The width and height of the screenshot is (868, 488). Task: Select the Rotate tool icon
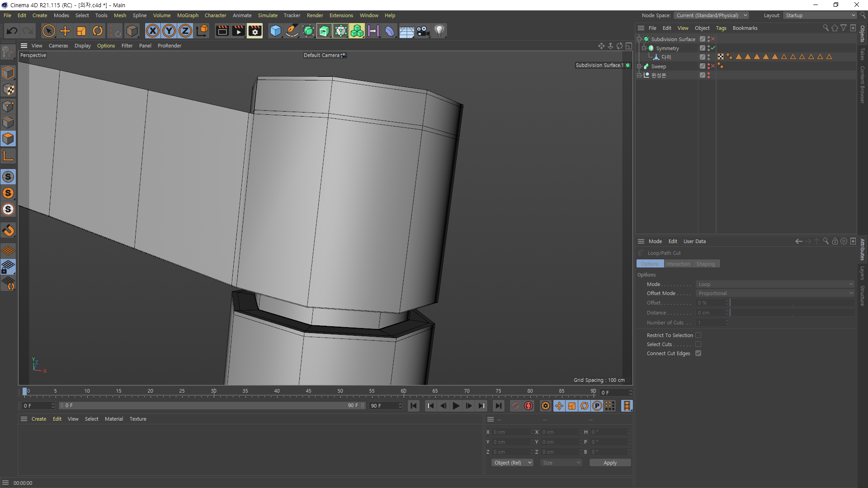[98, 31]
